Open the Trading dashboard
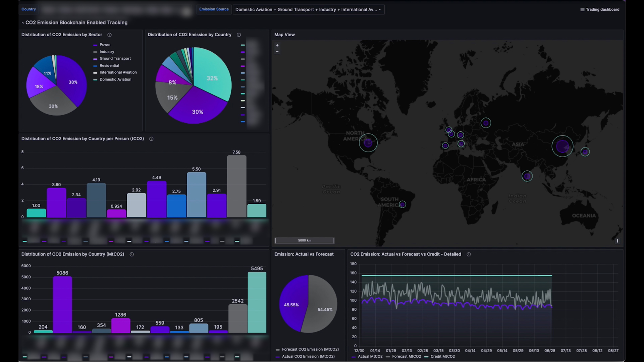This screenshot has height=362, width=644. coord(602,9)
